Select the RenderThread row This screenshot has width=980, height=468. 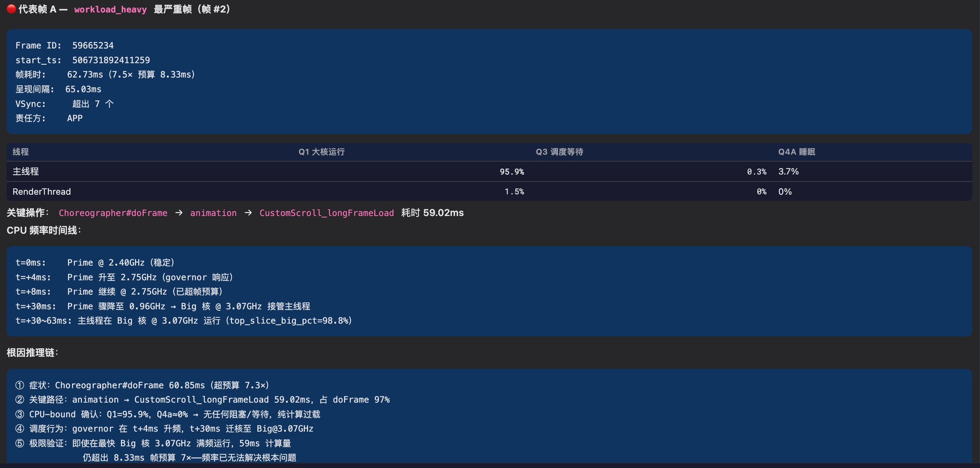42,191
